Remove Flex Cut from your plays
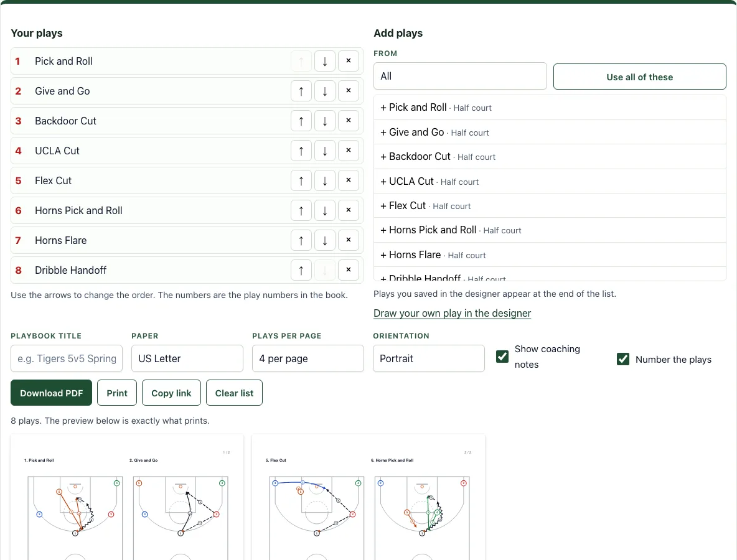Image resolution: width=737 pixels, height=560 pixels. coord(349,180)
